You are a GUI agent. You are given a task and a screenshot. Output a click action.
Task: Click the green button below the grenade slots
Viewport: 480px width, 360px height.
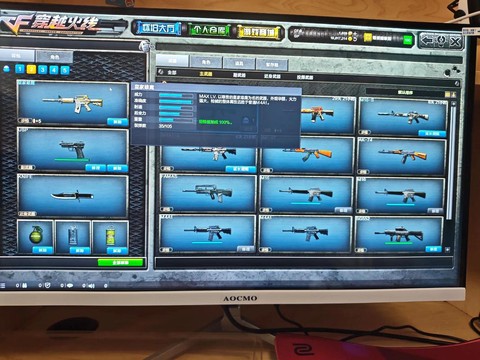coord(121,263)
